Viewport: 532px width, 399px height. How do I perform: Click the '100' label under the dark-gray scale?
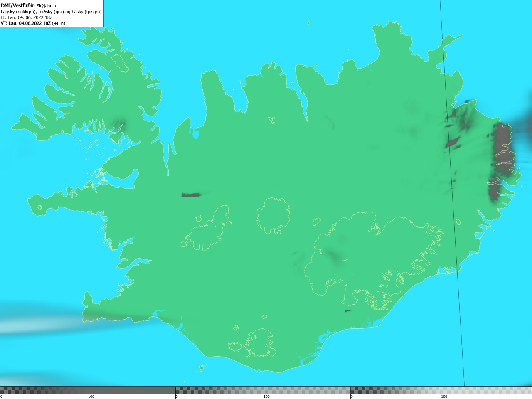pyautogui.click(x=91, y=397)
